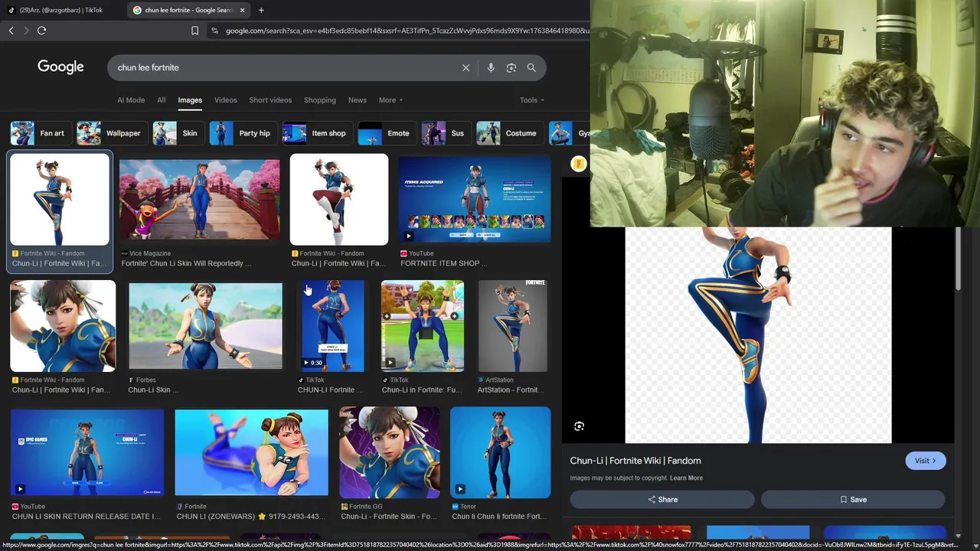The height and width of the screenshot is (551, 980).
Task: Select the AI Mode search tab
Action: [131, 100]
